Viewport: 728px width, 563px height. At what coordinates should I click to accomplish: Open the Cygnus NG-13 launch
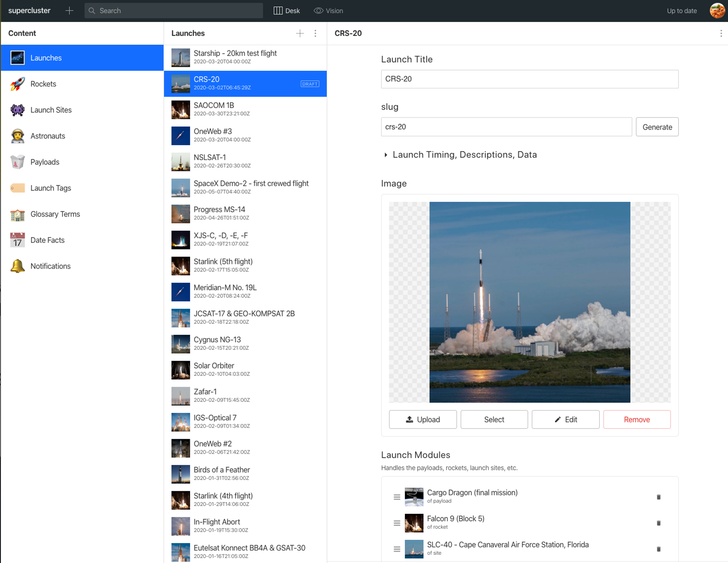(x=245, y=344)
